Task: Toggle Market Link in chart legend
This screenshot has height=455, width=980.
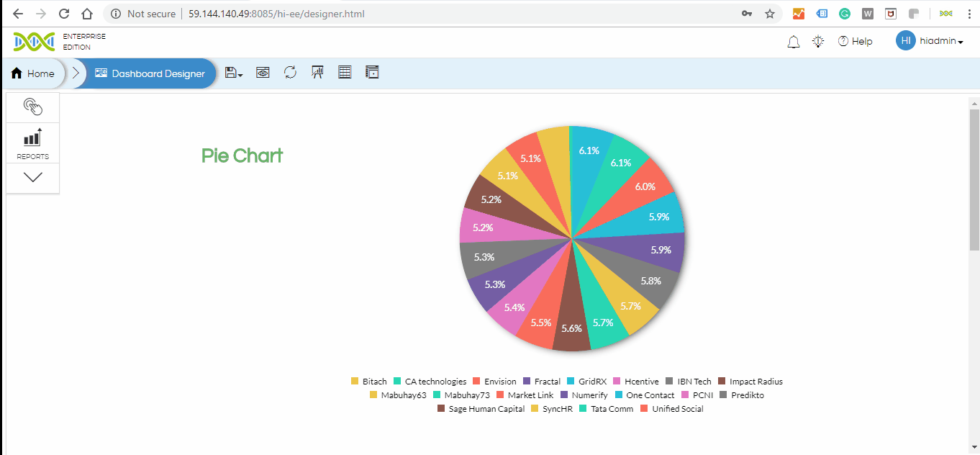Action: coord(525,395)
